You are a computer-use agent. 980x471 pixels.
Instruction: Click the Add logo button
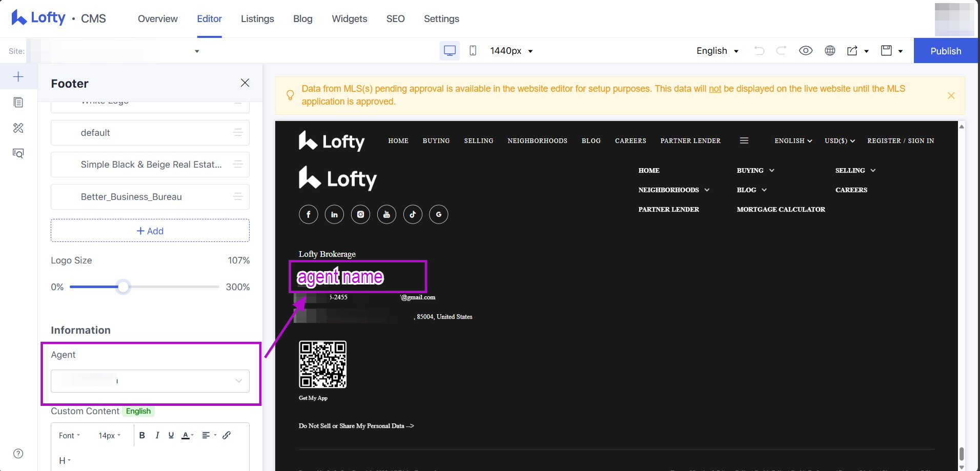[x=150, y=231]
